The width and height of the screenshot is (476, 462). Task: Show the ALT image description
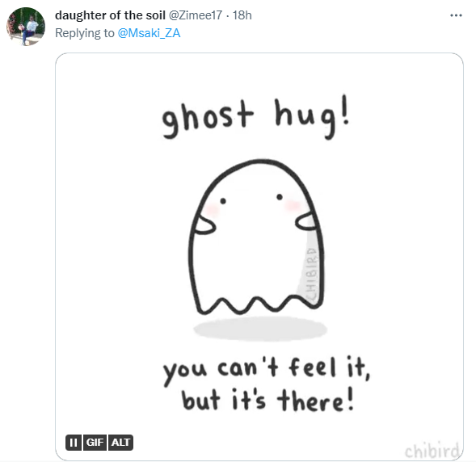[x=120, y=443]
